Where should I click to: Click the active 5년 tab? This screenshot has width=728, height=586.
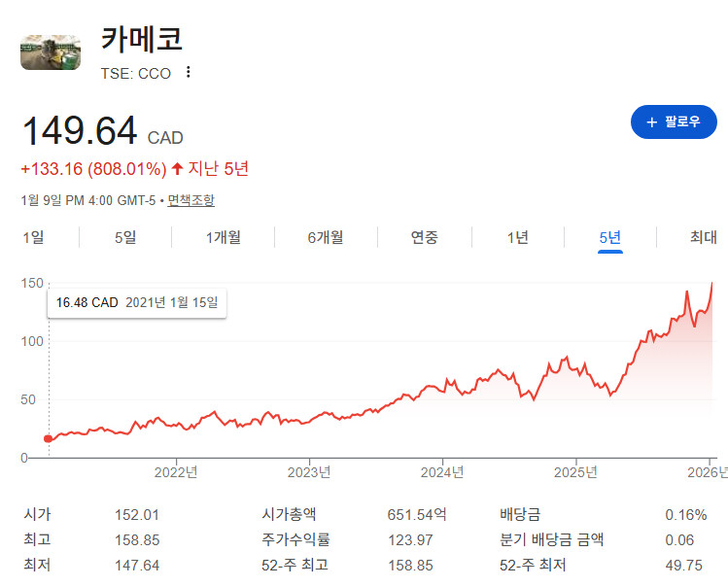610,237
